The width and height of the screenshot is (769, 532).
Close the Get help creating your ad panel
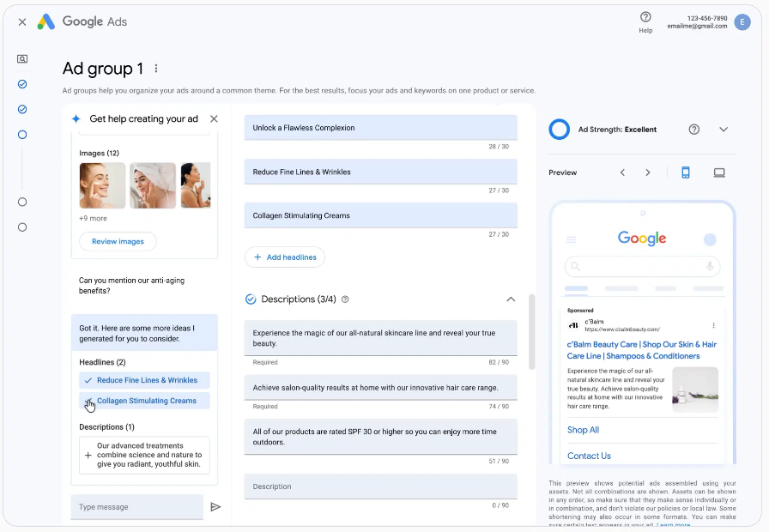[x=214, y=119]
